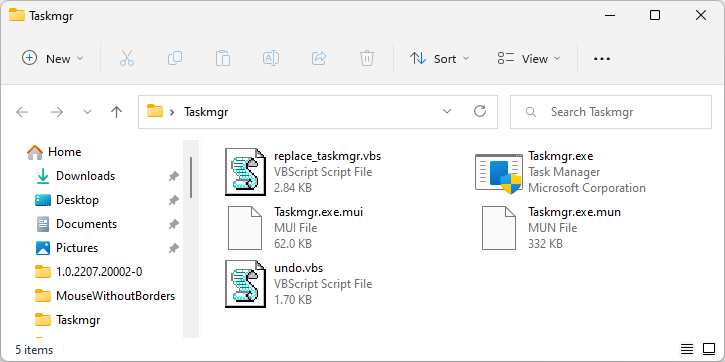Expand the address bar history dropdown

tap(447, 111)
